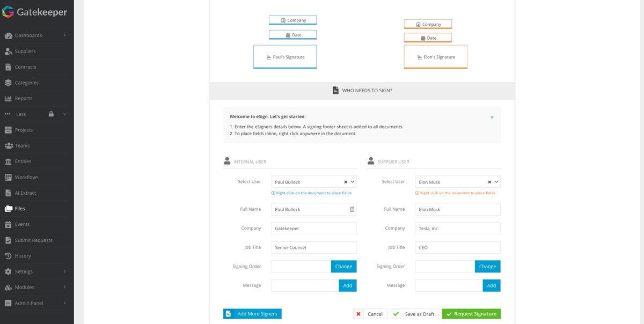Open the Submit Requests icon

click(8, 240)
